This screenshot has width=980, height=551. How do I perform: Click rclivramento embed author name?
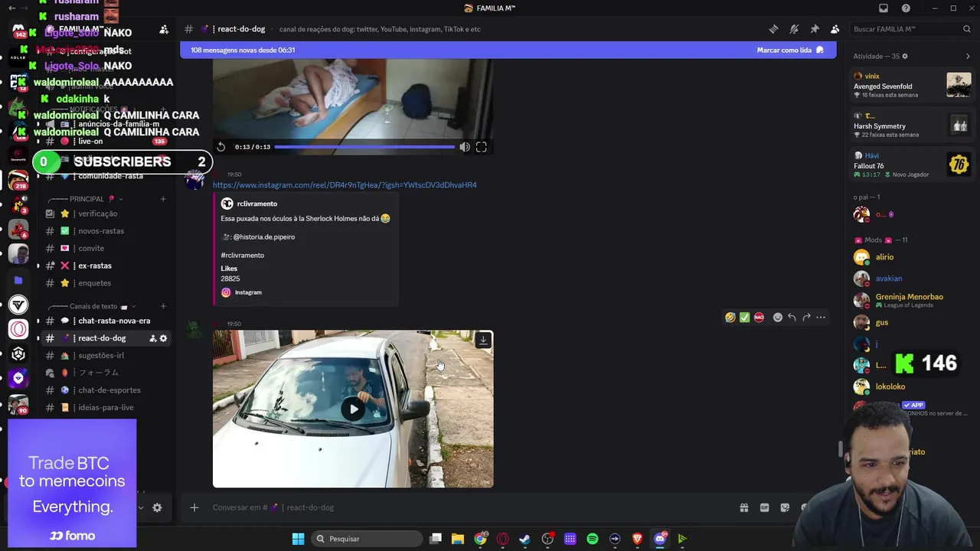(x=257, y=204)
